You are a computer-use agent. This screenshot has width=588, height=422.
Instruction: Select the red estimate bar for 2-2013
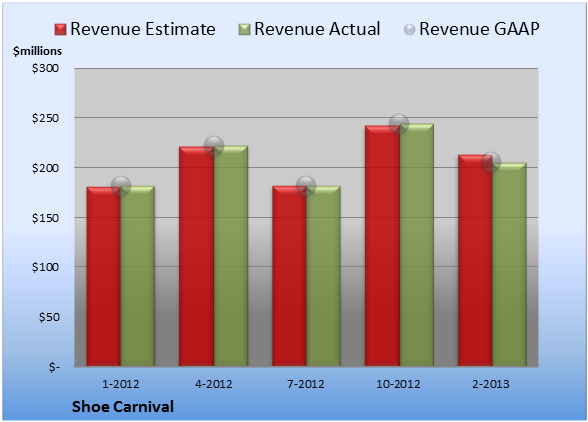[475, 260]
